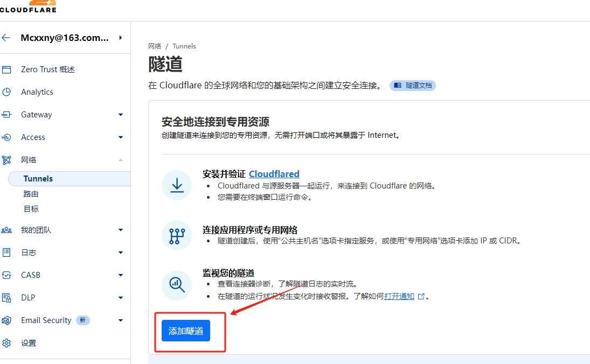Click the back arrow beside the account name
590x364 pixels.
(6, 38)
